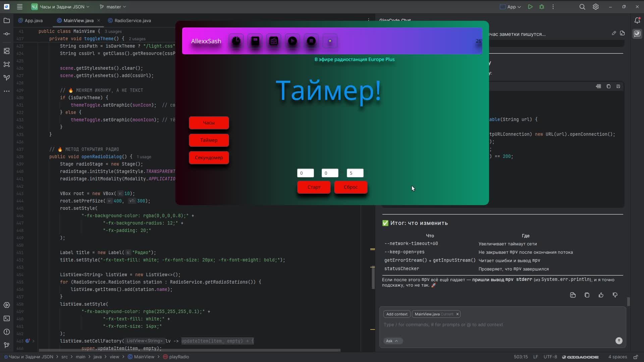Click the playRadio breadcrumb
Screen dimensions: 644x362
click(x=176, y=357)
